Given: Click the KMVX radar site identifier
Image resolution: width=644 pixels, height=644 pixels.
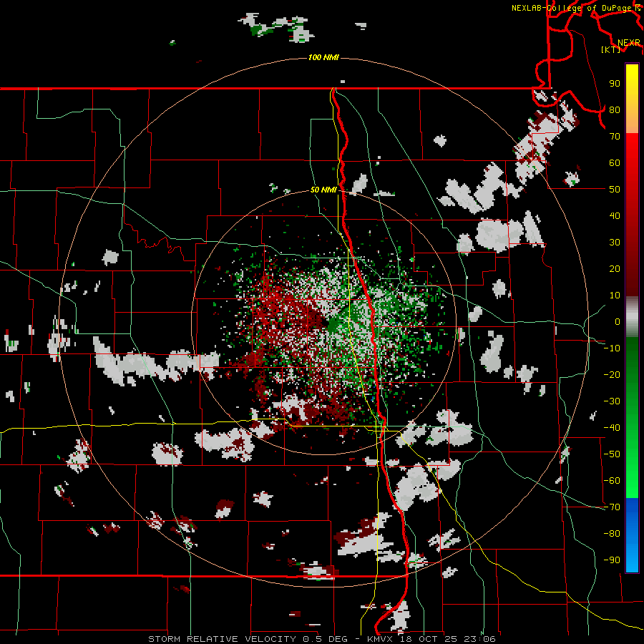Looking at the screenshot, I should coord(382,639).
